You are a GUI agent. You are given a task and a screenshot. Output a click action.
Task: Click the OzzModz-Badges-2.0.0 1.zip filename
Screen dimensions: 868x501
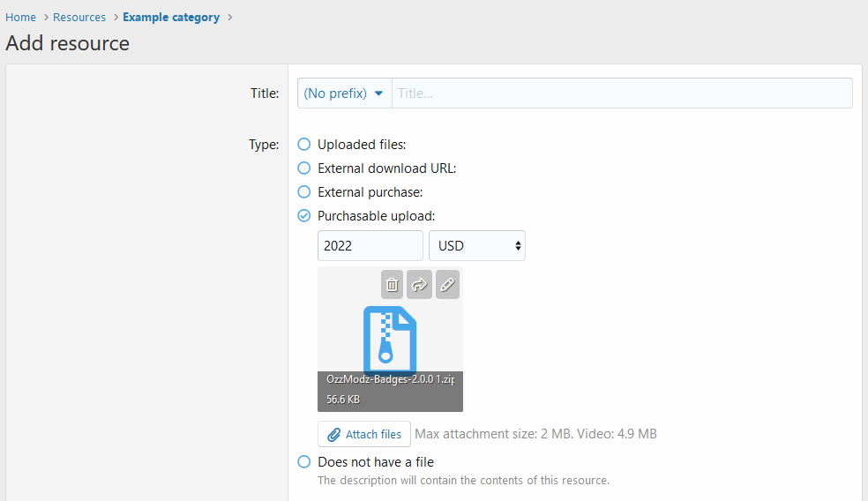[390, 379]
